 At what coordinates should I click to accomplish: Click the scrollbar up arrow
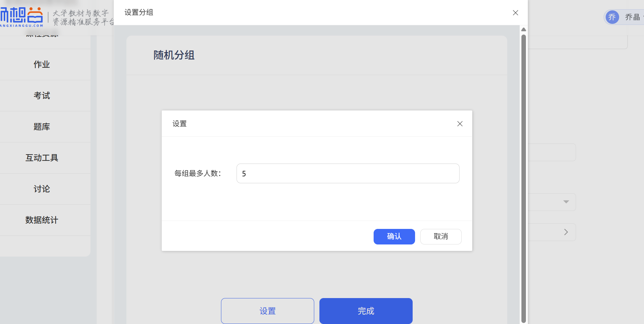click(x=523, y=29)
